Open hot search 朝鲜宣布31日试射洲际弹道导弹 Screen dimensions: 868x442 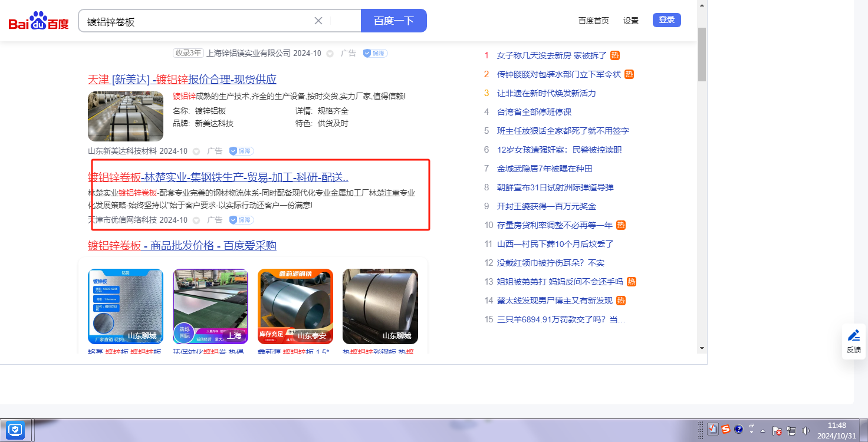click(x=555, y=187)
